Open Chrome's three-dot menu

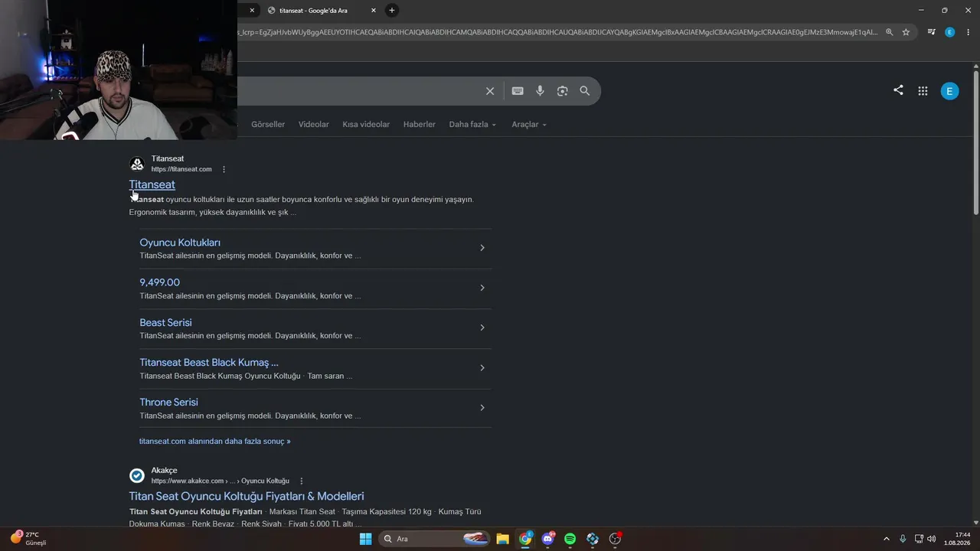(x=969, y=32)
